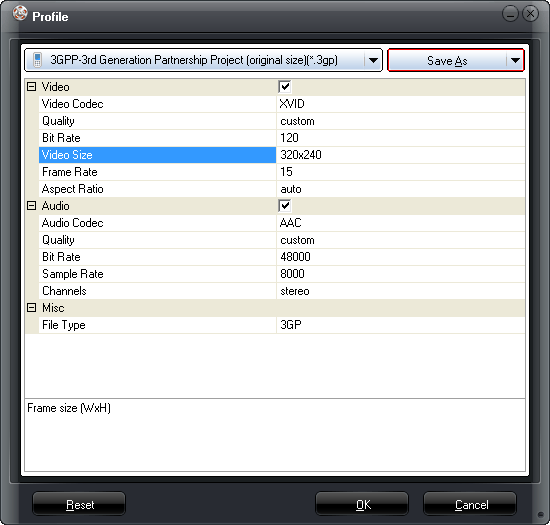Open the 3GPP profile format dropdown
550x525 pixels.
tap(203, 60)
